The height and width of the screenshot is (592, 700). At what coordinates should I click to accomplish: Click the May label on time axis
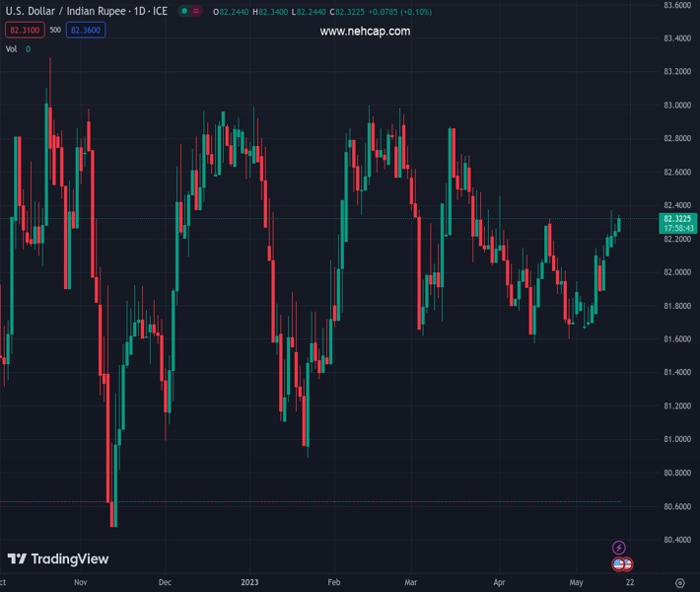tap(576, 583)
